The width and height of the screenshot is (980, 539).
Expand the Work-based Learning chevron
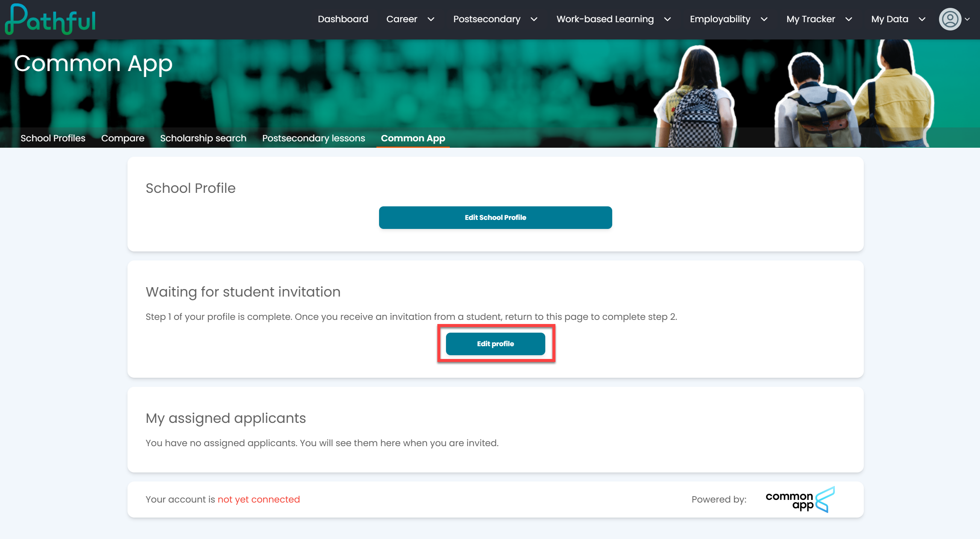pos(667,20)
